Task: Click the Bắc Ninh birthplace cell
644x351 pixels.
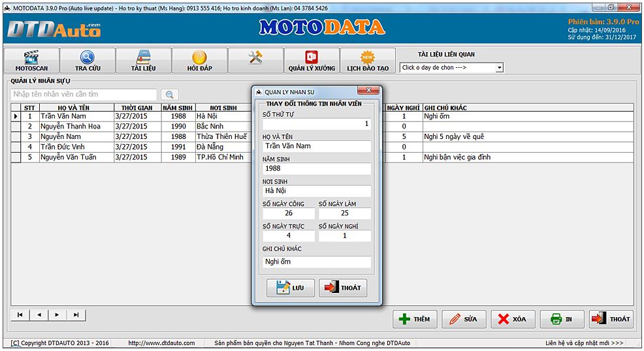Action: tap(223, 127)
